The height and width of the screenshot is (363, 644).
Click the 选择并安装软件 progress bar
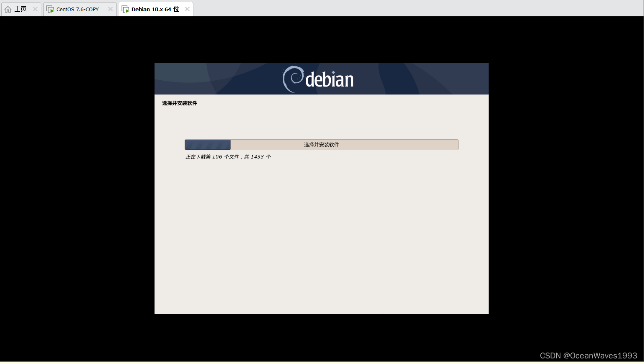click(322, 145)
